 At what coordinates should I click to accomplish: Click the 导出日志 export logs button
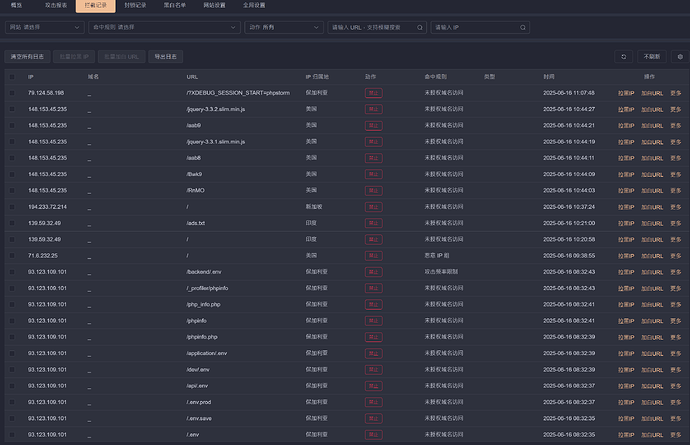coord(165,57)
